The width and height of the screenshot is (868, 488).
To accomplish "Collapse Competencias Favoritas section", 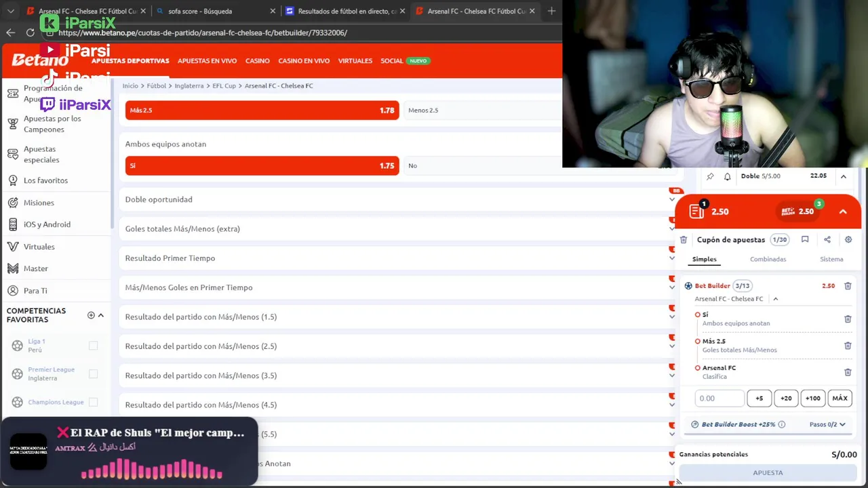I will (x=100, y=315).
